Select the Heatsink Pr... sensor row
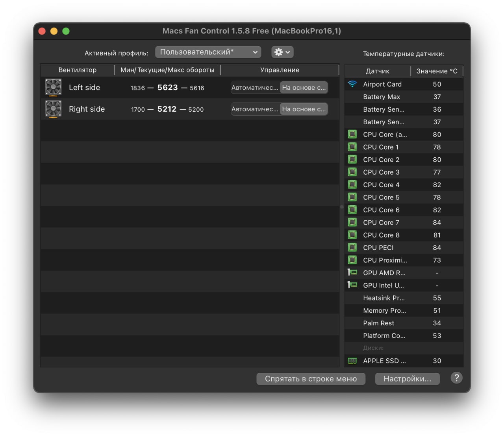Screen dimensions: 504x437 (404, 298)
